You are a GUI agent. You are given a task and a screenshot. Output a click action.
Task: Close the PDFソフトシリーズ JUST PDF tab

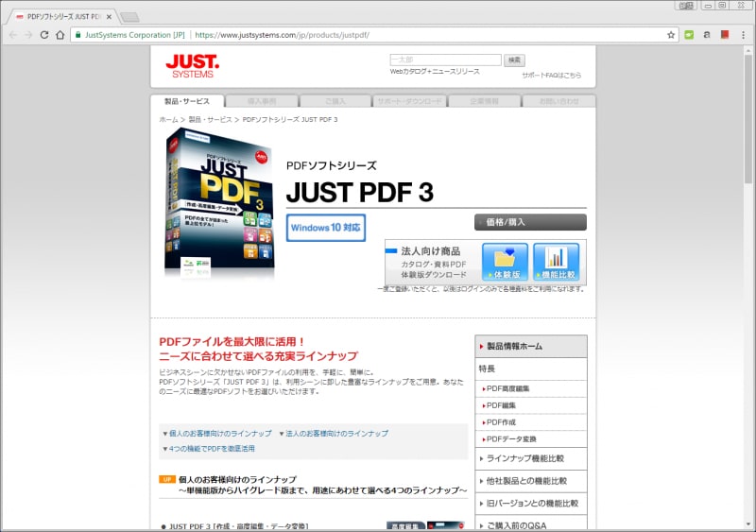click(x=109, y=16)
